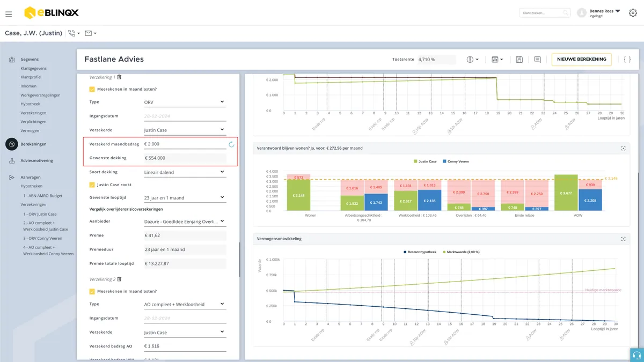Open the Soort dekking dropdown
This screenshot has height=362, width=644.
[x=185, y=172]
